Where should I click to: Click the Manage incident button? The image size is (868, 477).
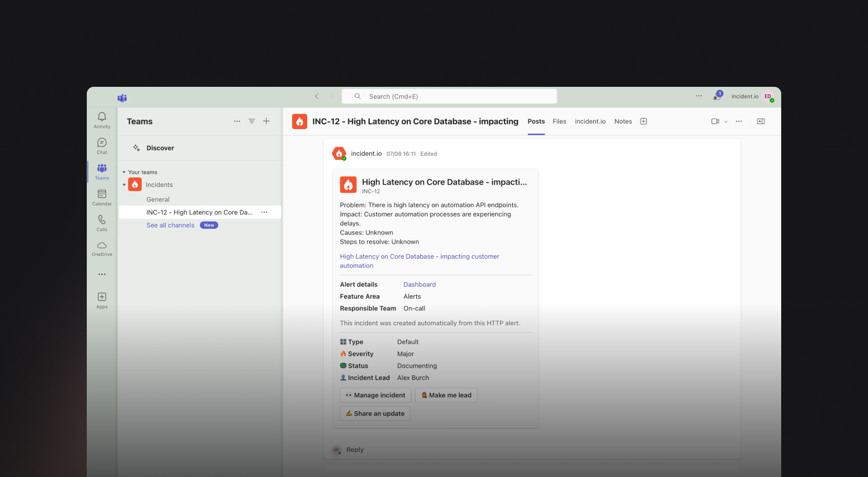pyautogui.click(x=376, y=395)
